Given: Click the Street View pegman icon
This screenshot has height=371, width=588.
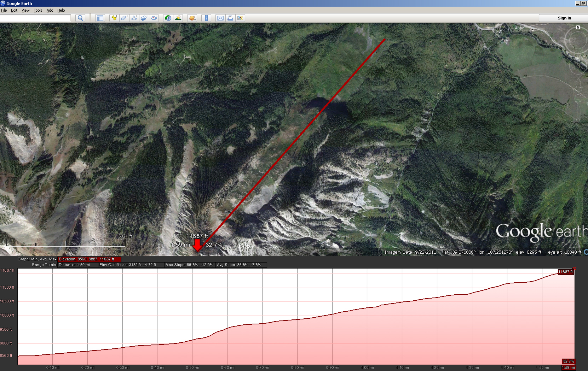Looking at the screenshot, I should pos(578,85).
